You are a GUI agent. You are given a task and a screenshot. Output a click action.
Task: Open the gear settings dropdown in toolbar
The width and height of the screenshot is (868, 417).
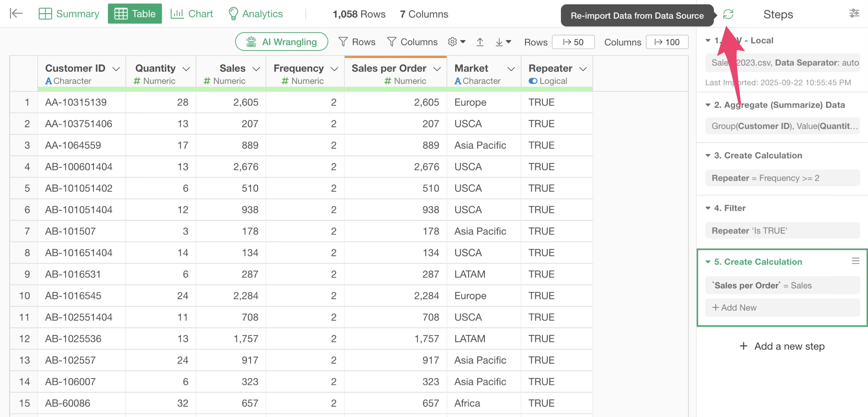(456, 42)
